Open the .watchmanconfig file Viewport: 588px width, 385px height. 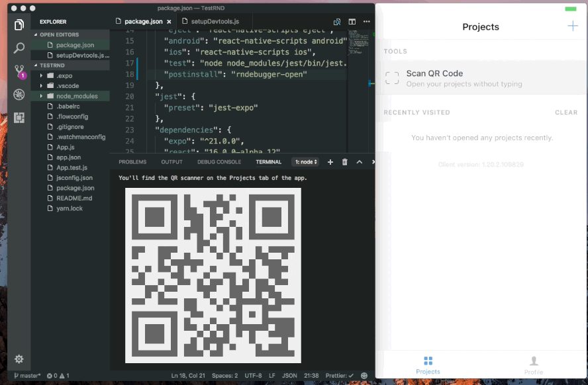tap(70, 137)
